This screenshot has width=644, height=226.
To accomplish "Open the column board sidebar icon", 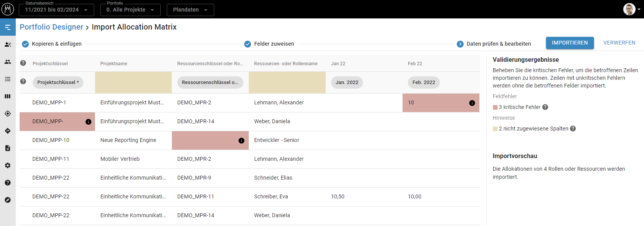I will [x=8, y=96].
